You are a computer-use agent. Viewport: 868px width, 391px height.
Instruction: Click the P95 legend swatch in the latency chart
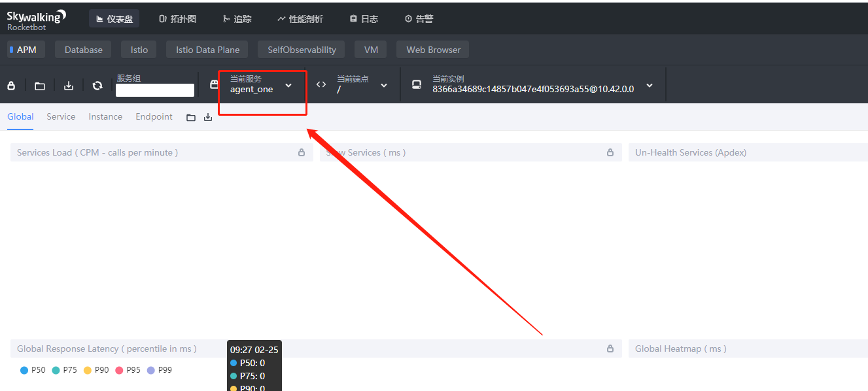click(x=119, y=369)
